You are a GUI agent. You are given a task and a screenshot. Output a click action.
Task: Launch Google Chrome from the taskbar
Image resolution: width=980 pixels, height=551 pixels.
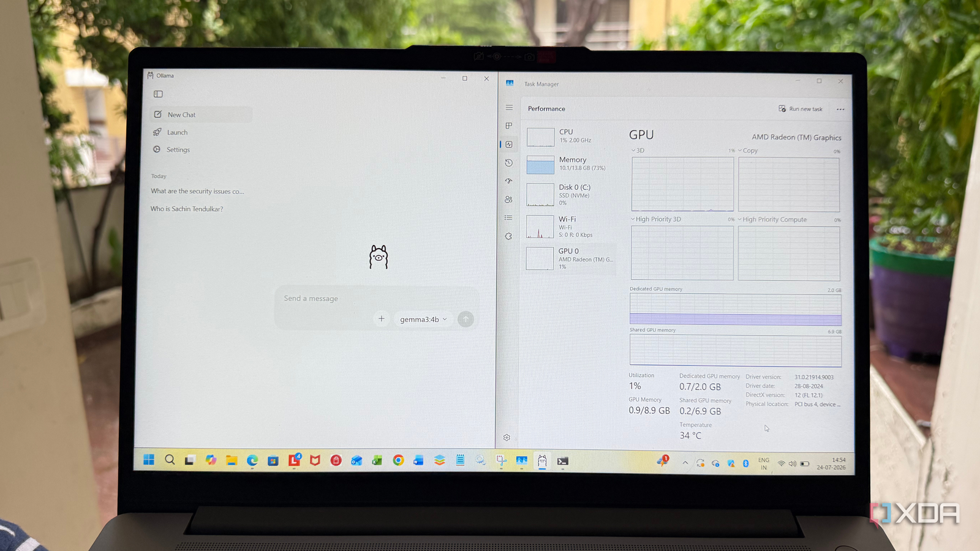[x=398, y=460]
